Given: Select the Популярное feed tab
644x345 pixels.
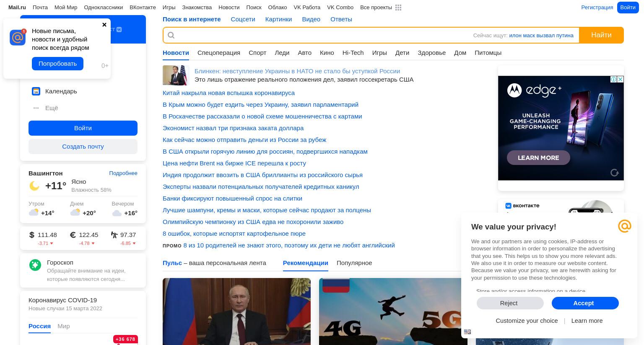Looking at the screenshot, I should tap(354, 263).
